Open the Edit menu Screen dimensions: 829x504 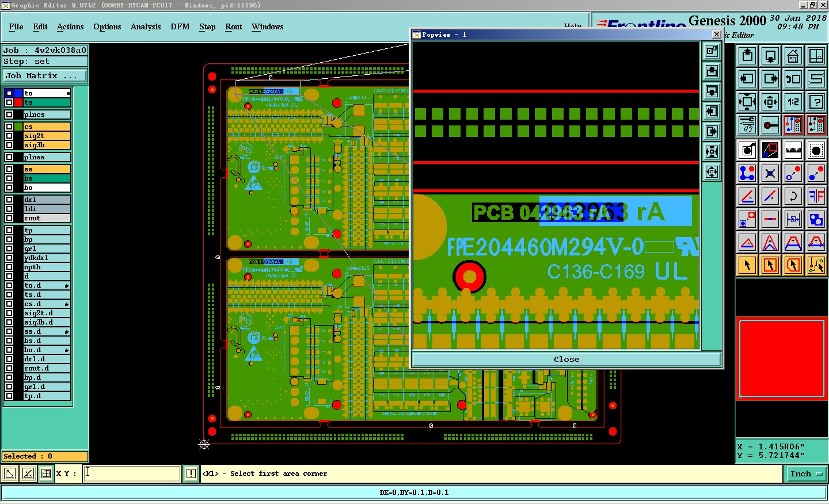click(40, 26)
